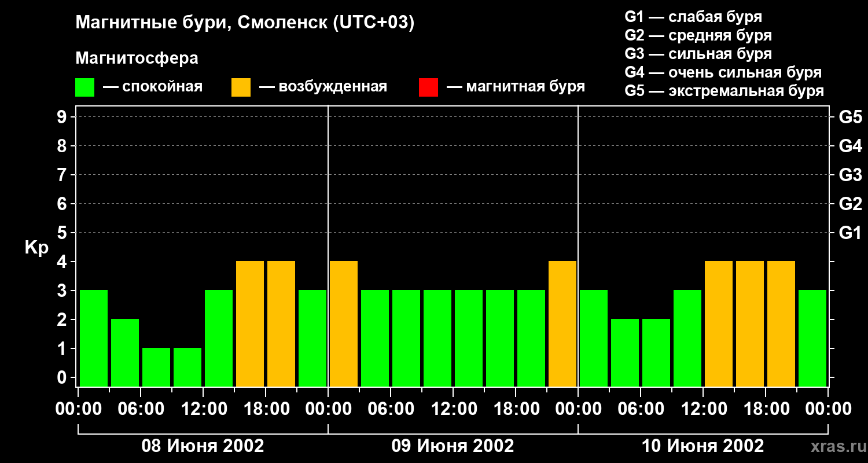Click the Kp axis title
This screenshot has width=868, height=463.
point(36,248)
